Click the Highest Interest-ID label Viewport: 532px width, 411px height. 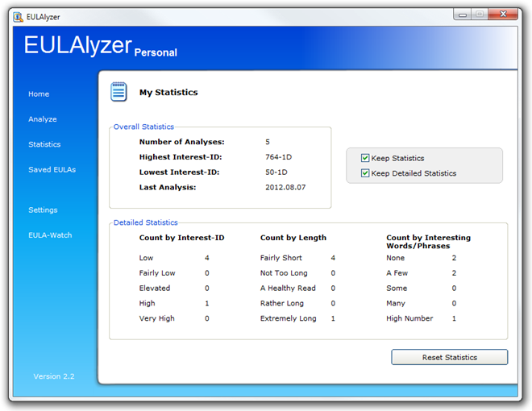181,157
